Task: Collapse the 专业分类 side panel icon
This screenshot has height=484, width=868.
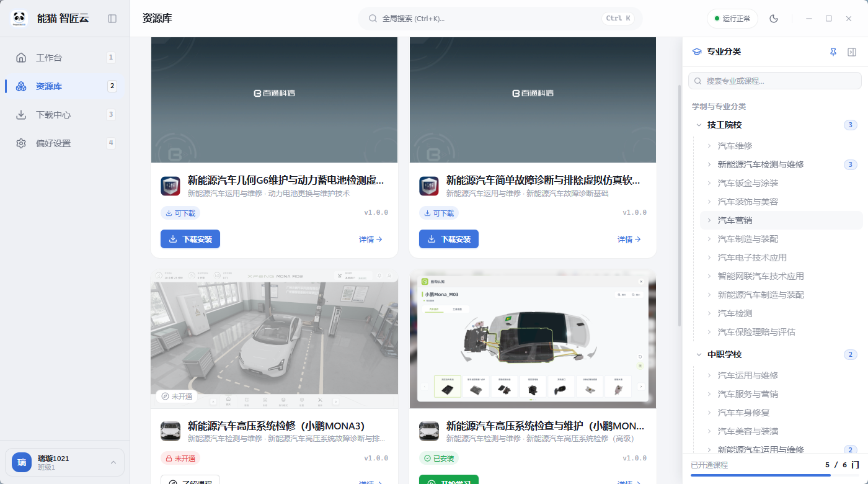Action: [x=852, y=52]
